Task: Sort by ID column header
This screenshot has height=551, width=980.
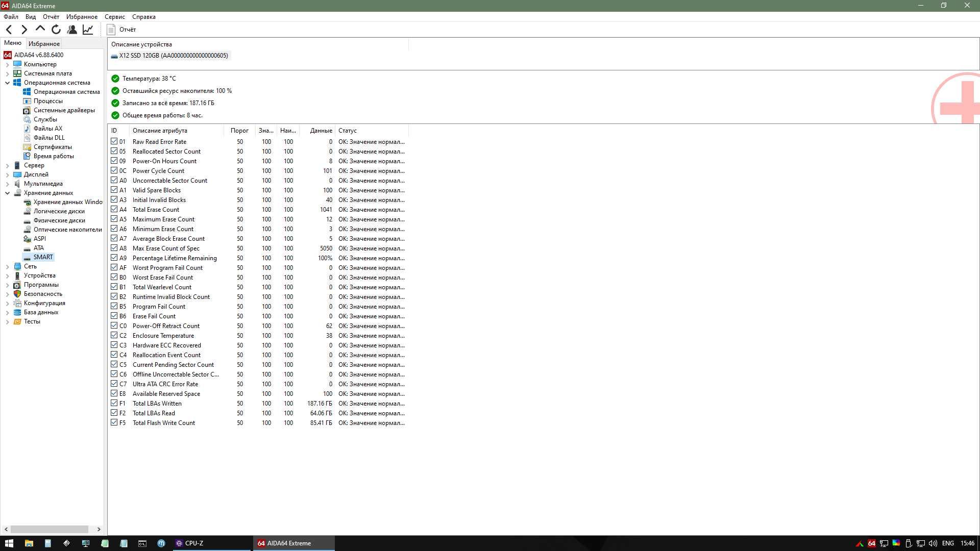Action: point(118,131)
